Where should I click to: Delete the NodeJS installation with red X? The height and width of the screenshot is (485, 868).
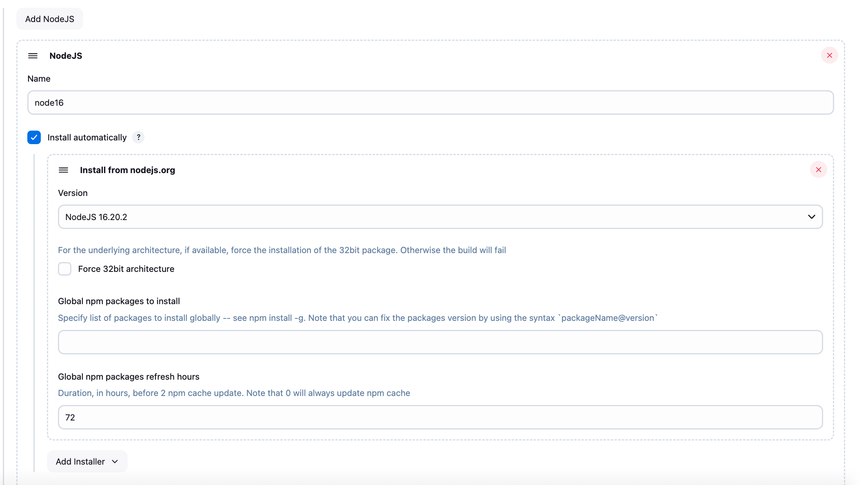click(829, 56)
